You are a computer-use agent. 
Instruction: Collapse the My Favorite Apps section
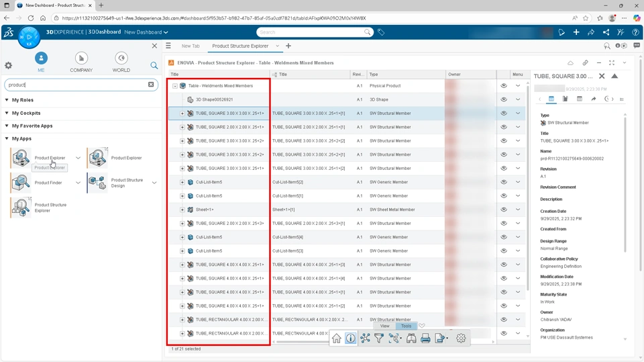7,126
